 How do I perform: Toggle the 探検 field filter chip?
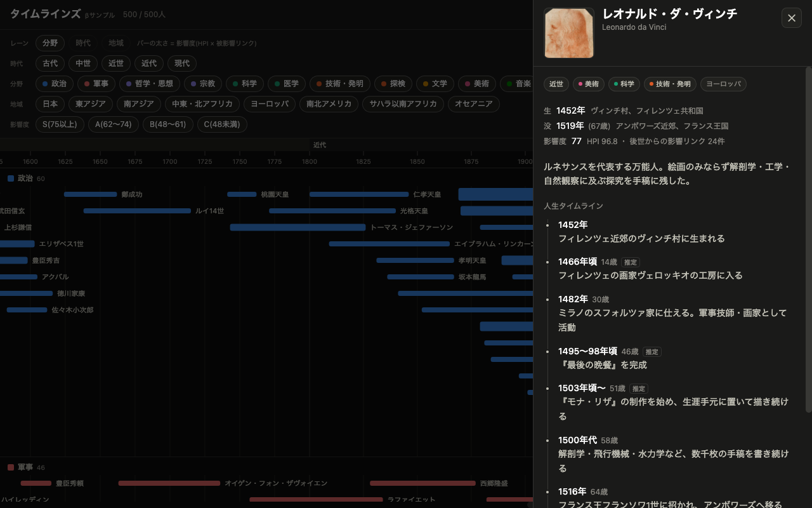tap(393, 84)
